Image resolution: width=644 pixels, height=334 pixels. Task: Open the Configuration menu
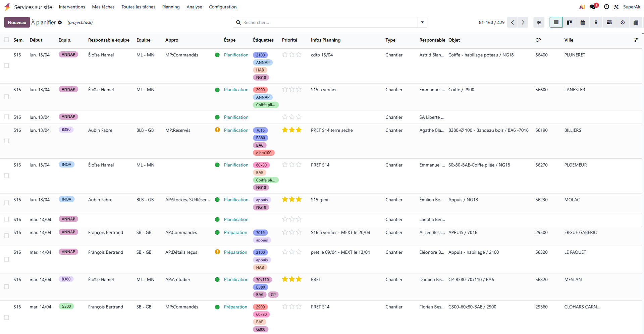coord(223,7)
